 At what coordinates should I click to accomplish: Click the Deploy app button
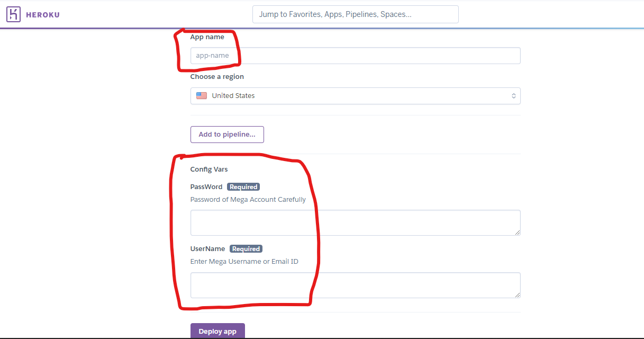coord(217,332)
